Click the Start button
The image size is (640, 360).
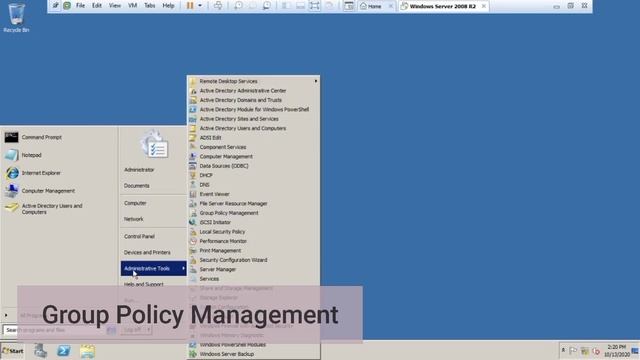coord(12,351)
